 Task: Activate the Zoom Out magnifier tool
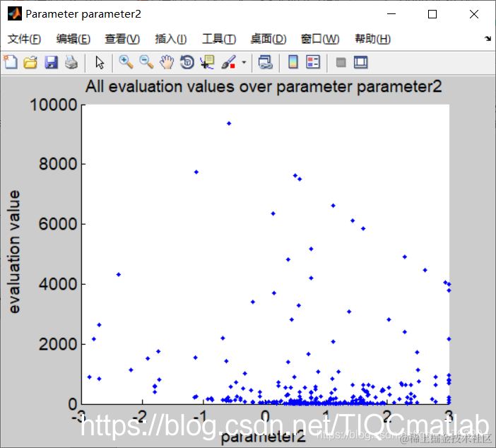pos(146,62)
